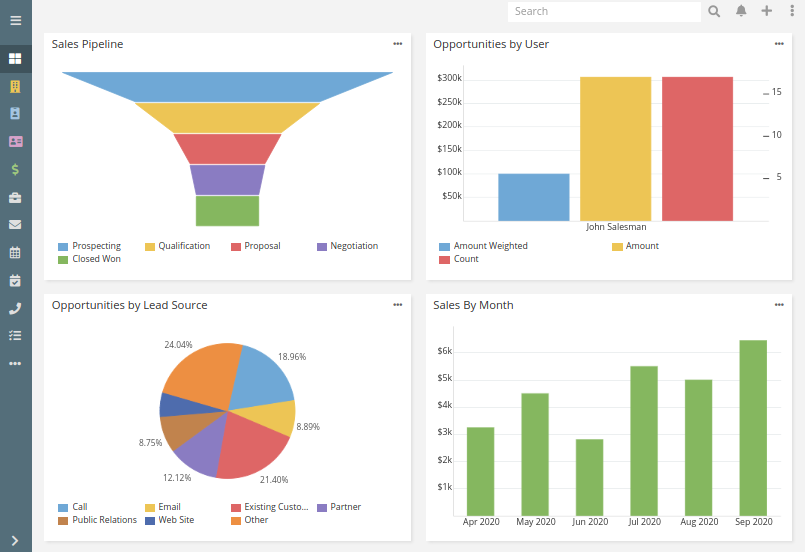805x552 pixels.
Task: Click the Existing Custo... legend red swatch
Action: [236, 508]
